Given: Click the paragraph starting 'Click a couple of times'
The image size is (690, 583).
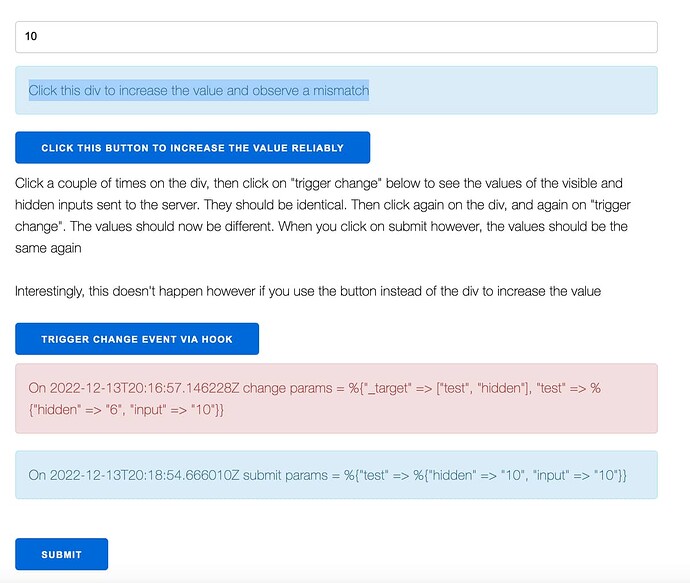Looking at the screenshot, I should (323, 216).
